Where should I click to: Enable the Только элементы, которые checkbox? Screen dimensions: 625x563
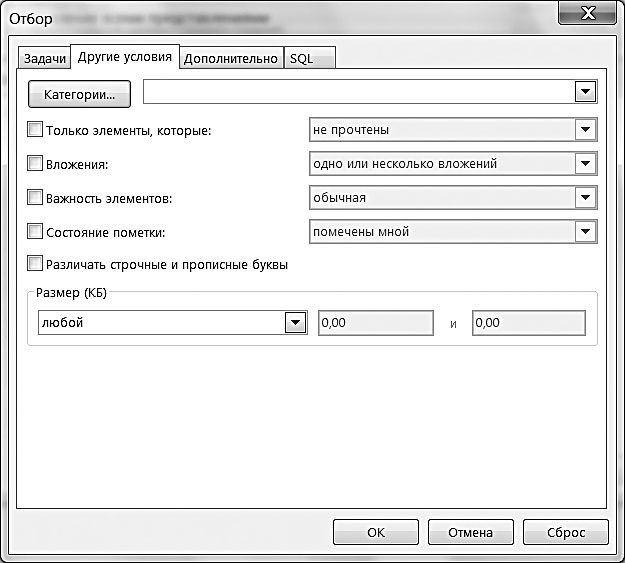(x=35, y=130)
